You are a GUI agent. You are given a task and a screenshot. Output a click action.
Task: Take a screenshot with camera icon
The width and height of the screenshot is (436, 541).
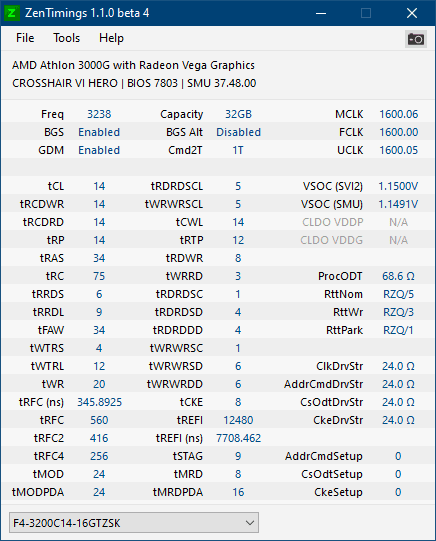pyautogui.click(x=416, y=39)
